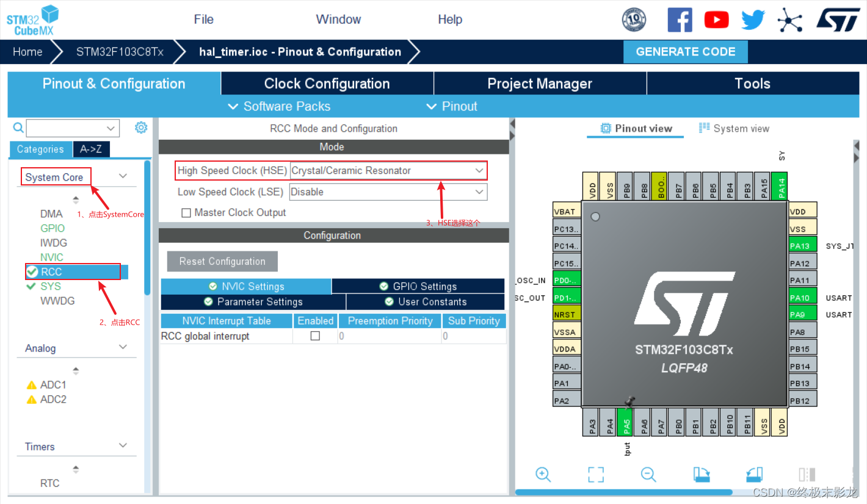Image resolution: width=867 pixels, height=504 pixels.
Task: Click the sort arrows under System Core
Action: (76, 200)
